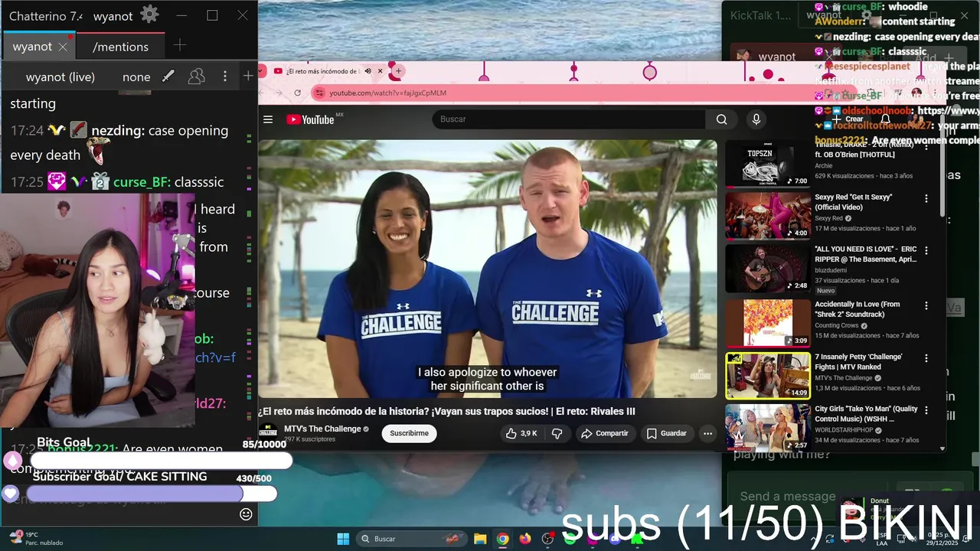
Task: Click the 'none' moderation label
Action: (136, 77)
